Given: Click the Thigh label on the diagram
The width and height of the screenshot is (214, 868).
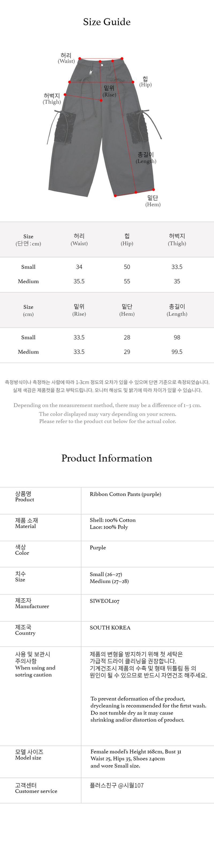Looking at the screenshot, I should (52, 99).
